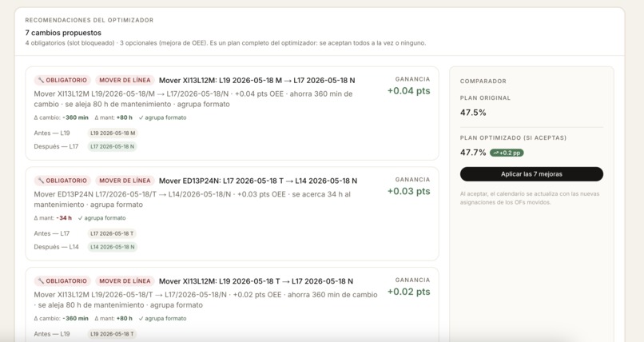Click 'Δ mant: +80 h' in first card

[x=113, y=117]
